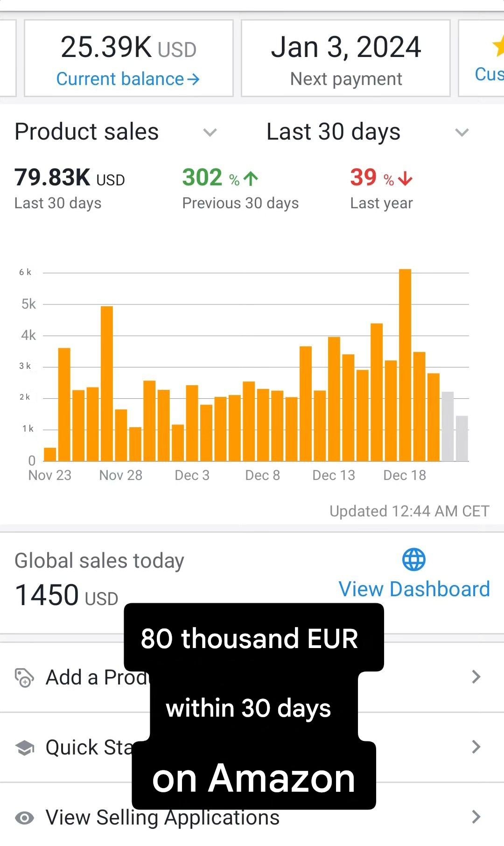Screen dimensions: 504x846
Task: Click the 79.83K USD sales total
Action: click(x=70, y=178)
